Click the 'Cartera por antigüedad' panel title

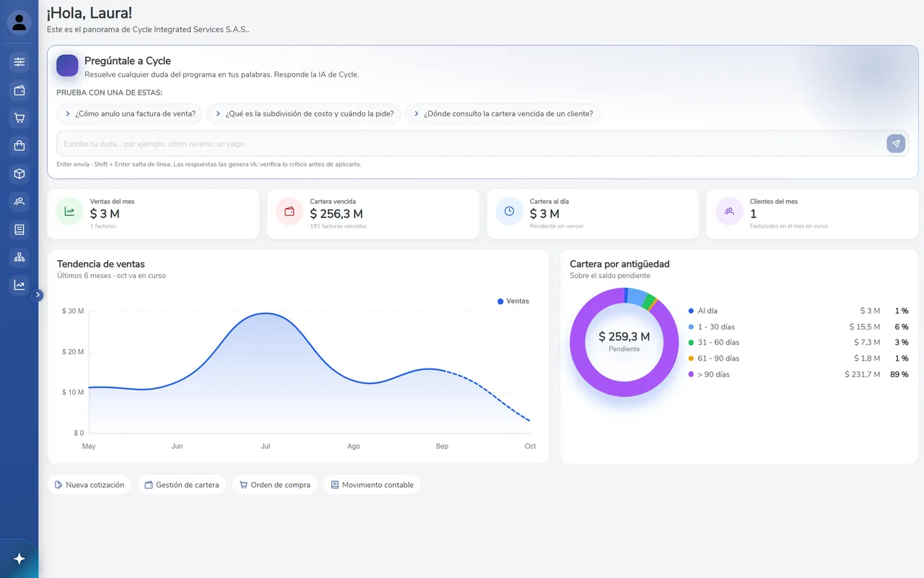(619, 264)
